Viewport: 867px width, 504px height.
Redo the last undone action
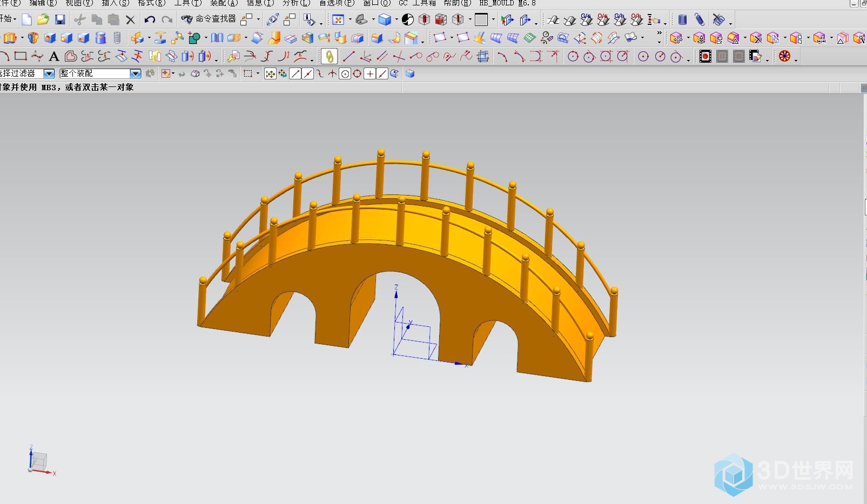pos(167,20)
